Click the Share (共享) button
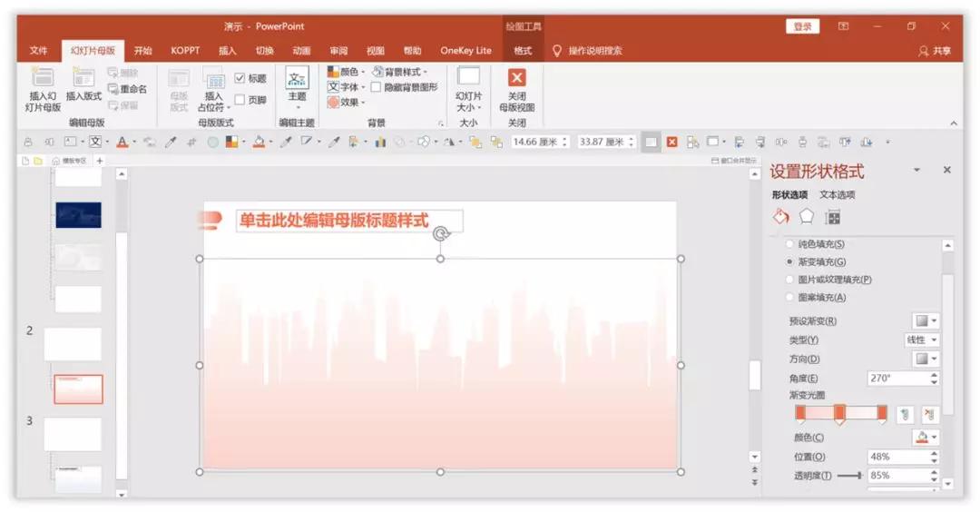980x512 pixels. click(x=935, y=51)
